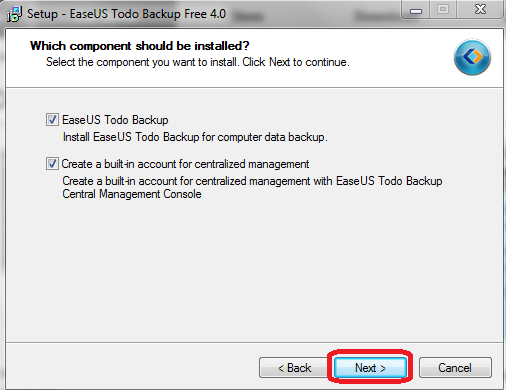Return to previous step with Back
This screenshot has height=390, width=506.
click(294, 368)
